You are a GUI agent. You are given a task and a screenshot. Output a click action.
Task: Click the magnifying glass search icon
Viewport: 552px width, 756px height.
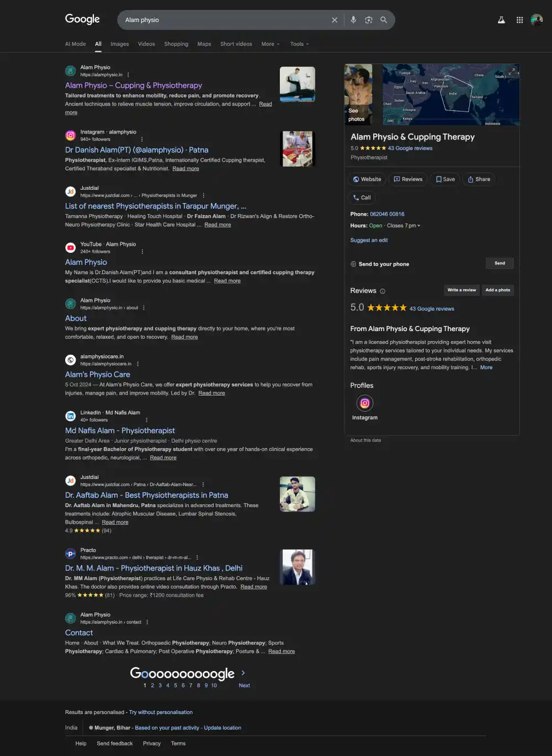pyautogui.click(x=384, y=20)
